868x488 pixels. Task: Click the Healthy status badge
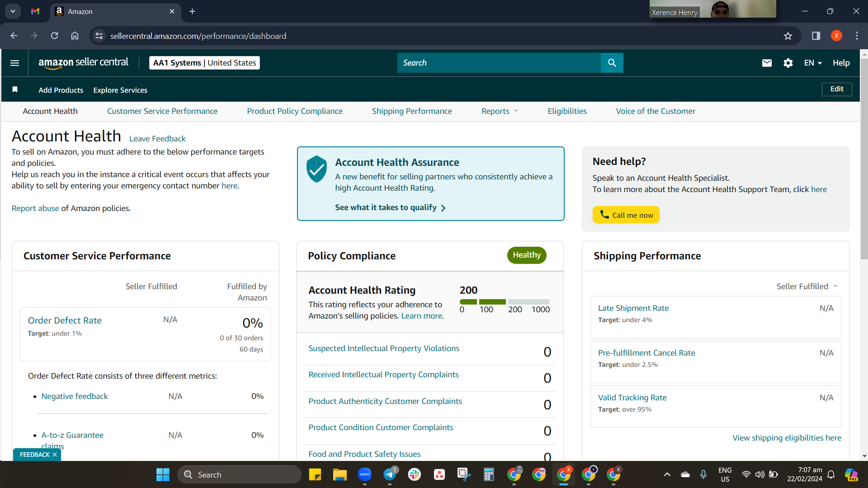tap(527, 255)
